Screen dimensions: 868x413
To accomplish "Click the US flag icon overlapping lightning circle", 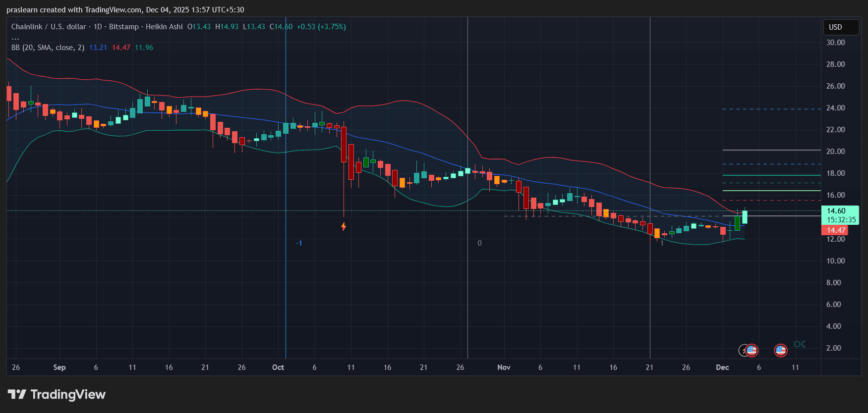I will (x=752, y=351).
